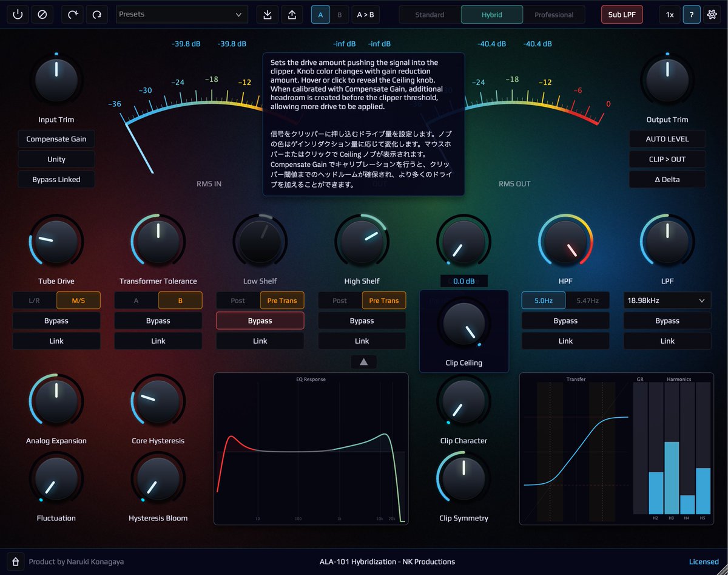Click the Output Trim knob
Screen dimensions: 728x575
pyautogui.click(x=667, y=81)
